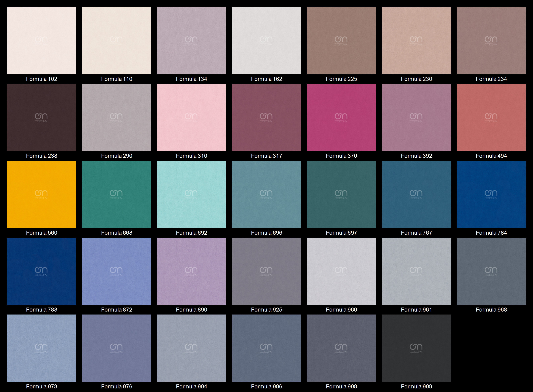Click the Formula 767 label text

(416, 233)
